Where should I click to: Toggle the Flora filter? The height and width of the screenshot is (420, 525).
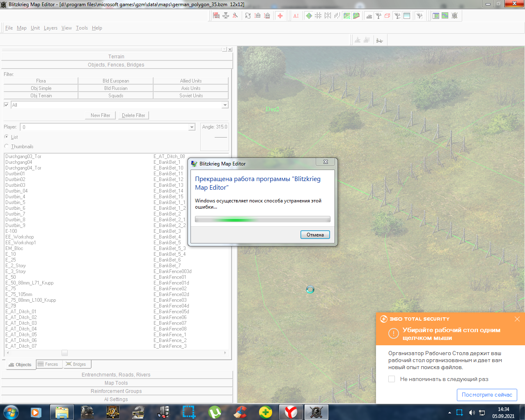[x=41, y=81]
